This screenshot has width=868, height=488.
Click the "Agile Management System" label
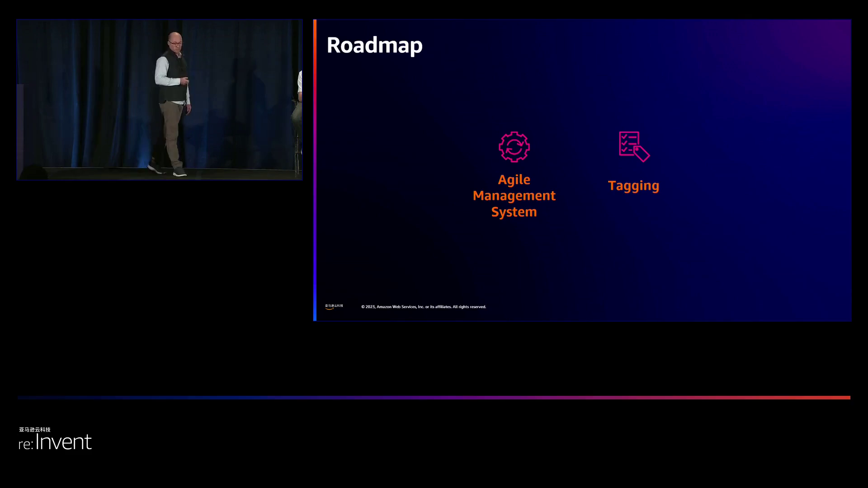pyautogui.click(x=514, y=196)
